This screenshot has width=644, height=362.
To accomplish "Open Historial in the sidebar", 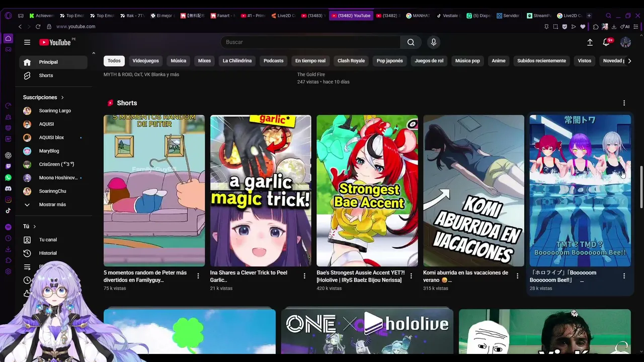I will (x=53, y=253).
